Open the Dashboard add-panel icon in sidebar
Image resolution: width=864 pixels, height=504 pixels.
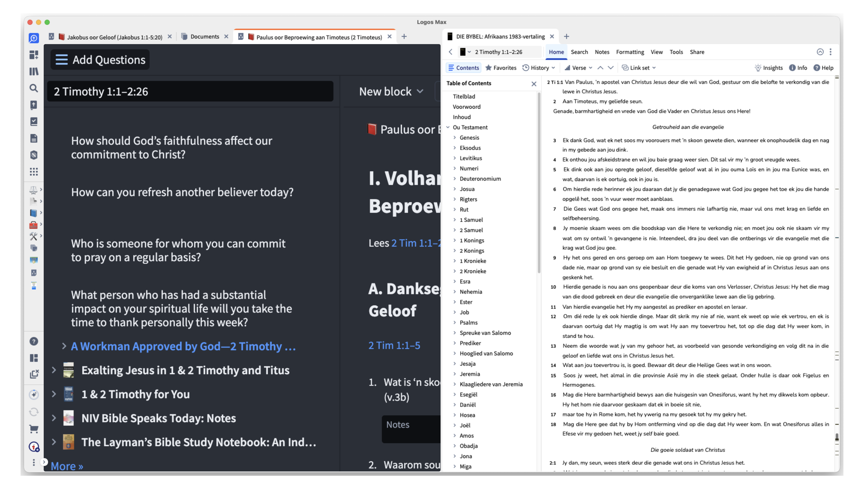point(34,55)
